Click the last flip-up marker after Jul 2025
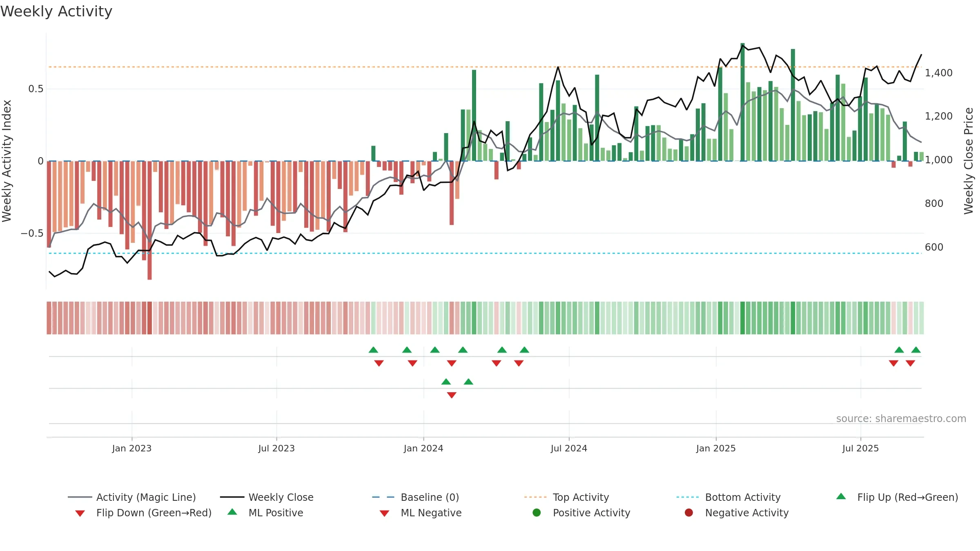Image resolution: width=980 pixels, height=551 pixels. click(x=916, y=350)
